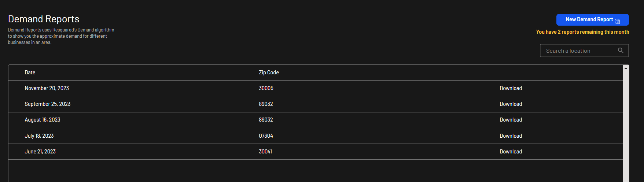Viewport: 644px width, 182px height.
Task: Download the June 21, 2023 report
Action: [x=511, y=152]
